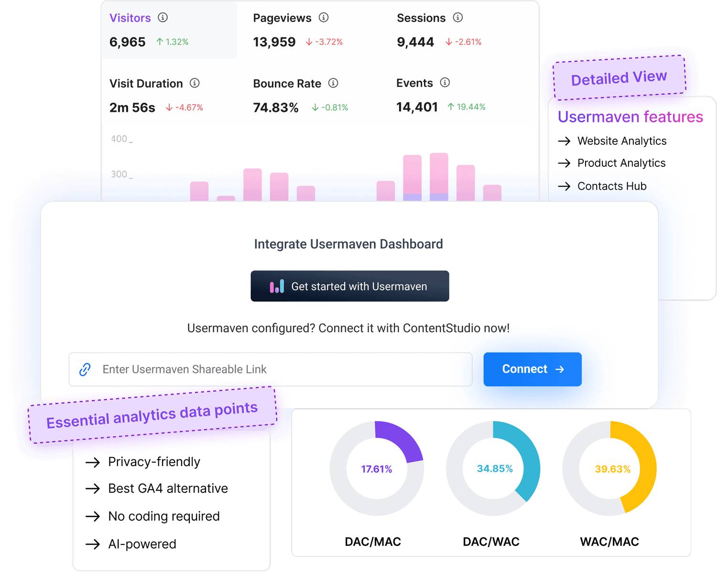Click the WAC/MAC chart label
Viewport: 717px width, 588px height.
(609, 542)
